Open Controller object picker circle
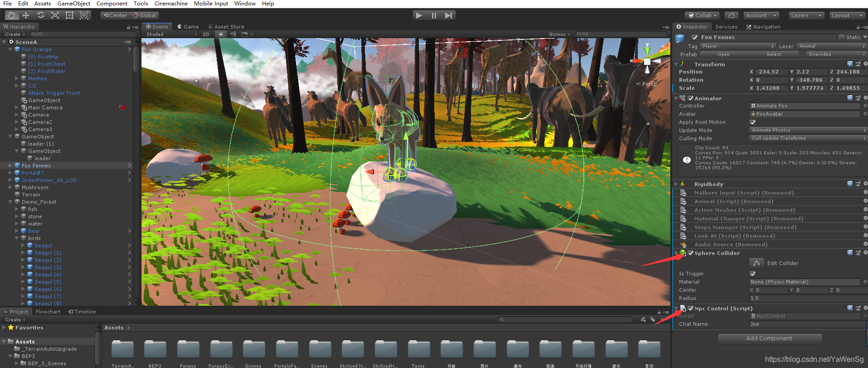 865,106
